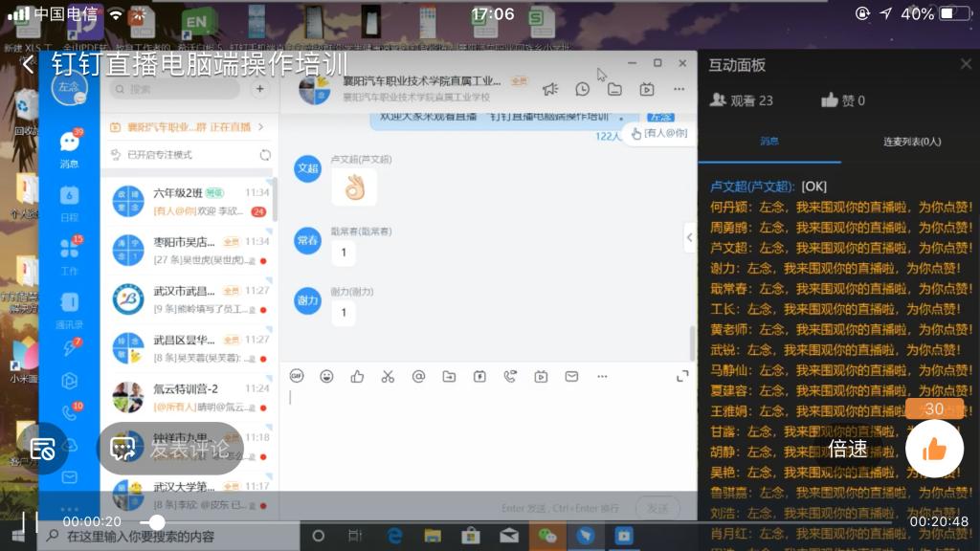The image size is (980, 551).
Task: Click the GIF icon in chat toolbar
Action: (x=297, y=377)
